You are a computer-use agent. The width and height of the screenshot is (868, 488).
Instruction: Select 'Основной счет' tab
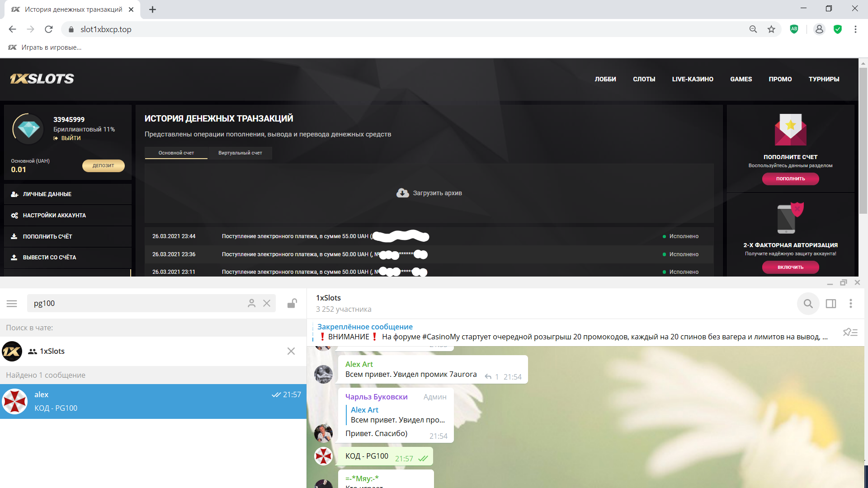pos(176,153)
